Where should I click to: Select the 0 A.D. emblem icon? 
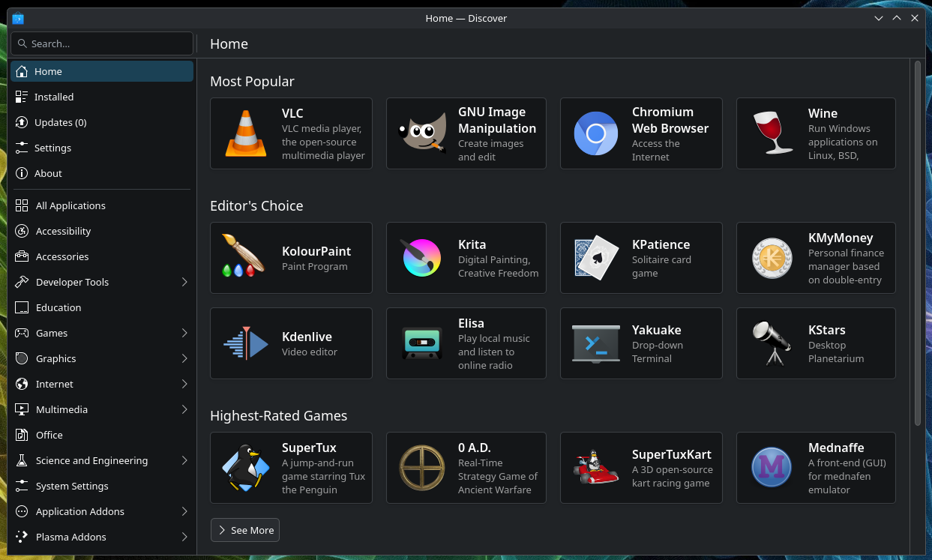click(422, 468)
